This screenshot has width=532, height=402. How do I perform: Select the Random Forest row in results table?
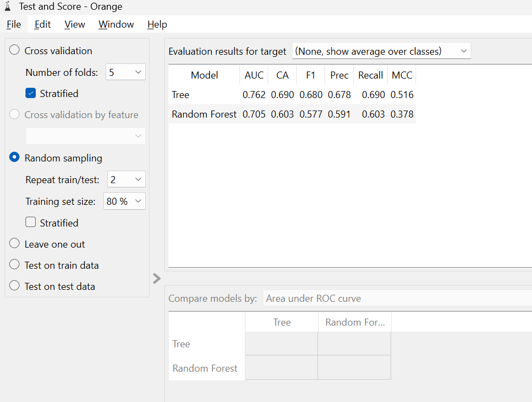[292, 114]
